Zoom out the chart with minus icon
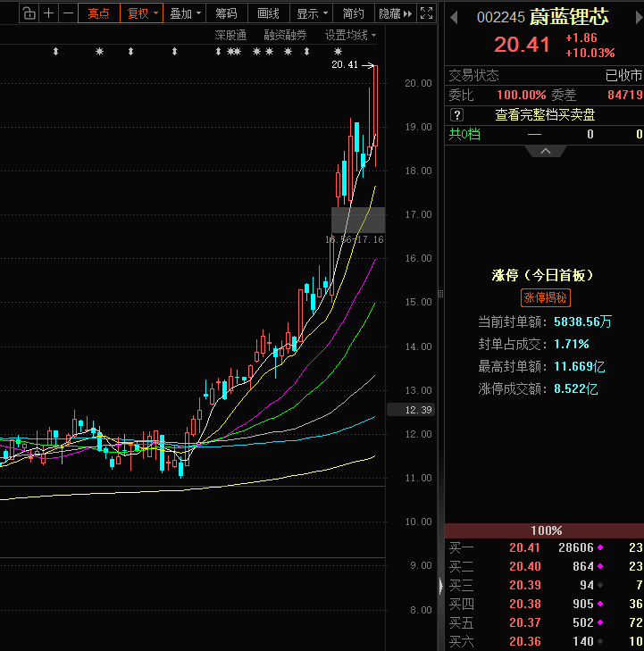Image resolution: width=644 pixels, height=651 pixels. [x=68, y=13]
